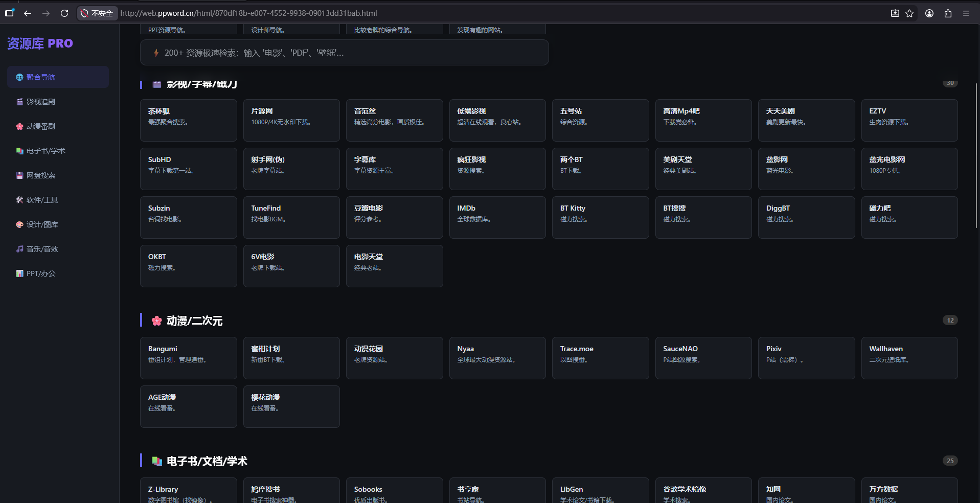
Task: Open 软件/工具 sidebar section
Action: (x=58, y=200)
